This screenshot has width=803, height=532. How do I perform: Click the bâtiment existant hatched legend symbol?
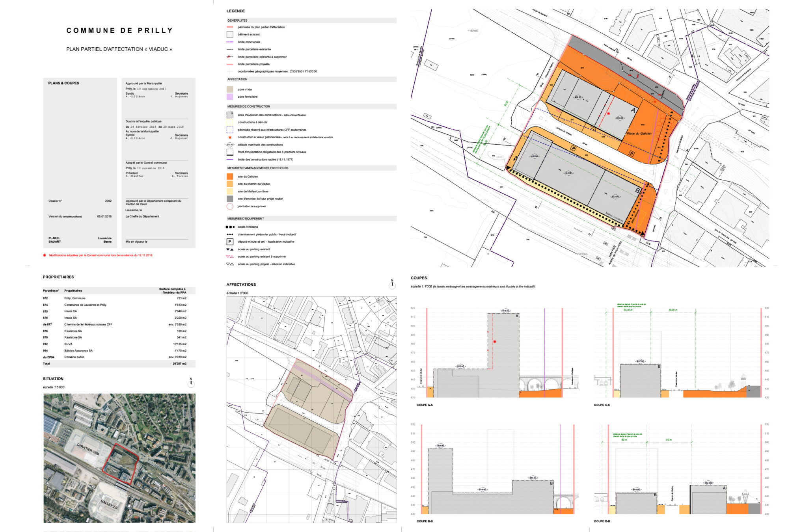pyautogui.click(x=230, y=34)
